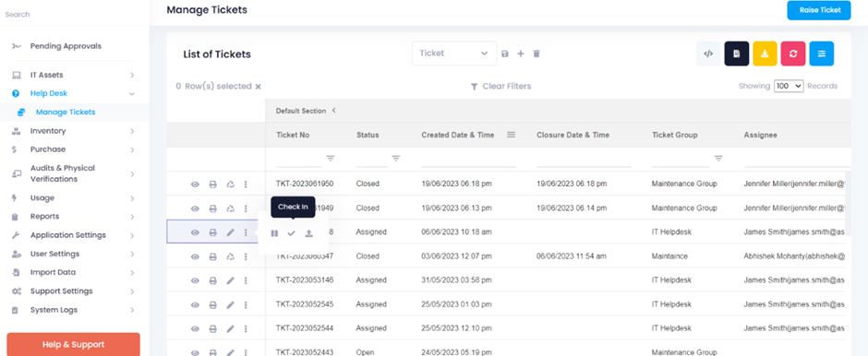
Task: Open System Logs in the sidebar
Action: 74,310
